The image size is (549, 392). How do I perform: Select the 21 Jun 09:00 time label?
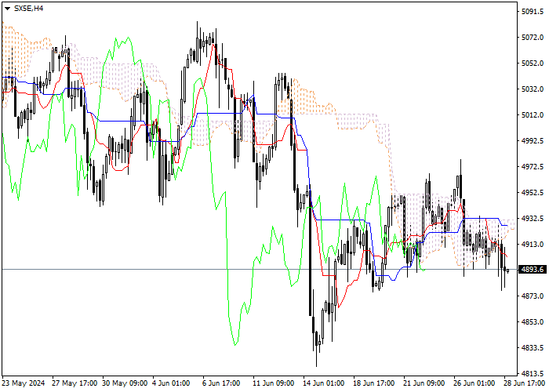(424, 383)
